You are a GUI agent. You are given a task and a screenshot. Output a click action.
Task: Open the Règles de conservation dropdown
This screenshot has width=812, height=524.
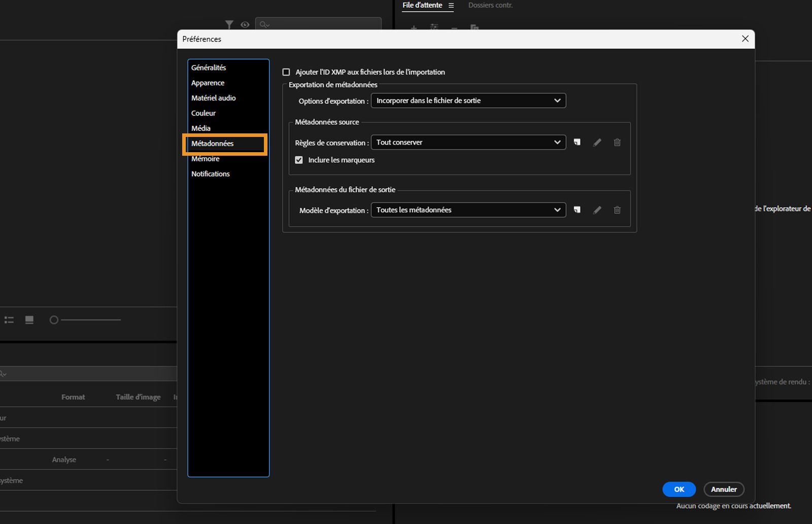coord(468,143)
